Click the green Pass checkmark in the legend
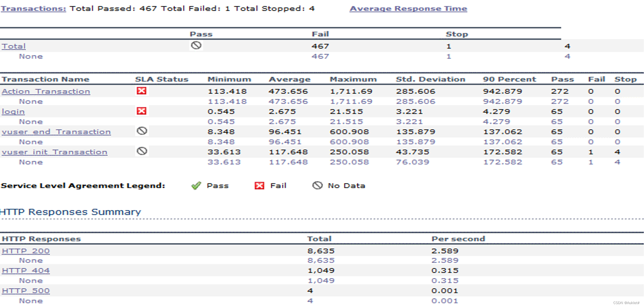Image resolution: width=644 pixels, height=307 pixels. (196, 185)
